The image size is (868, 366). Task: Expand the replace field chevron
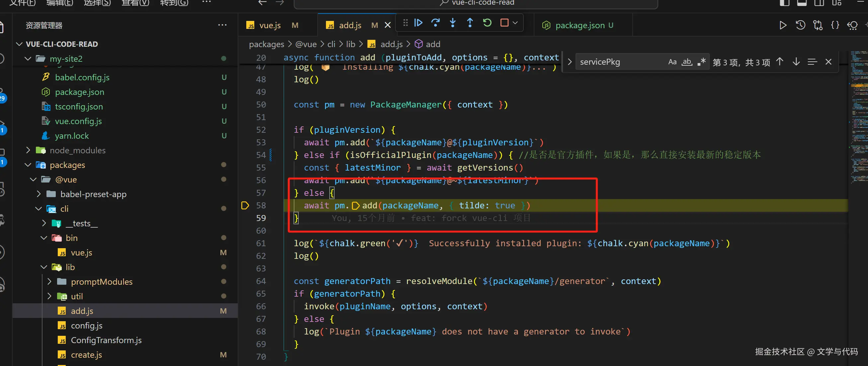570,62
